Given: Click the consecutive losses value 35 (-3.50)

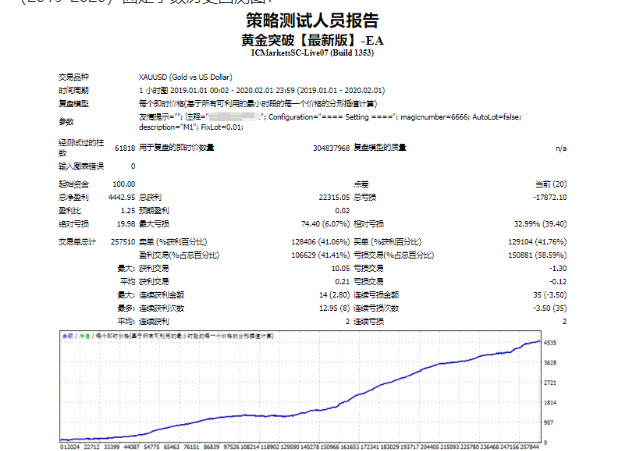Looking at the screenshot, I should (550, 295).
